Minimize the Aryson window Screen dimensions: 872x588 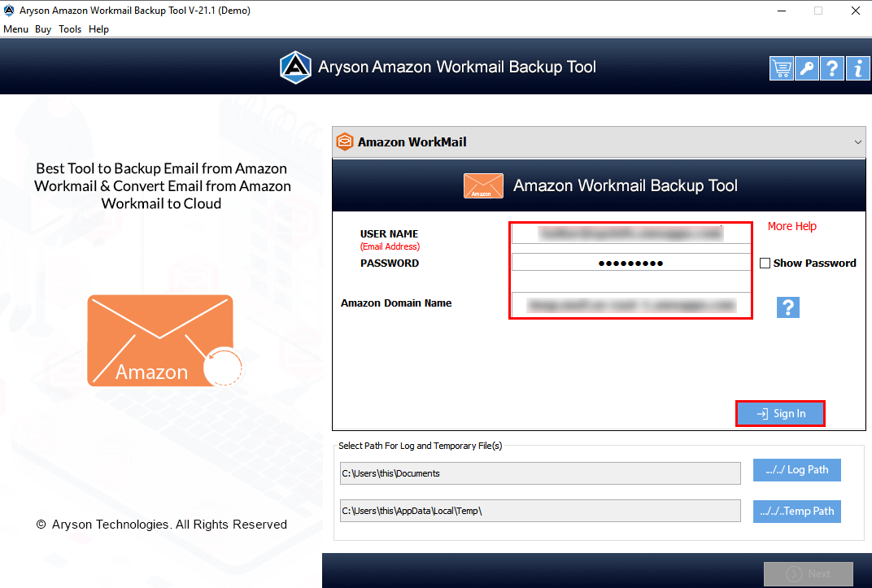click(x=782, y=11)
